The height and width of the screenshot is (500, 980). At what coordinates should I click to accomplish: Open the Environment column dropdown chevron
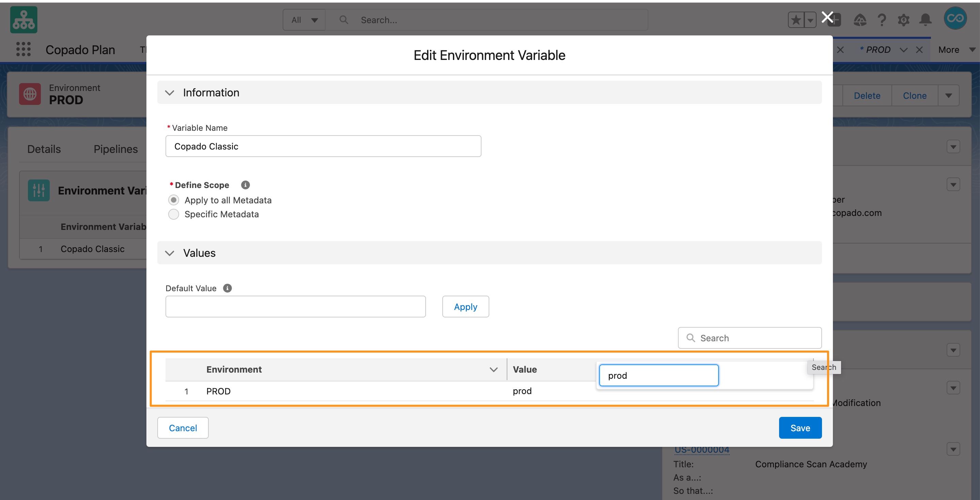493,370
